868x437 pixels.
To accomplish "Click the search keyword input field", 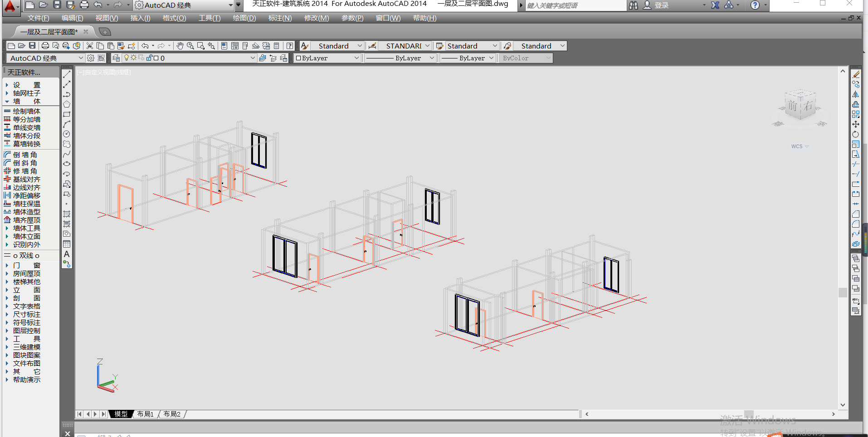I will 575,5.
